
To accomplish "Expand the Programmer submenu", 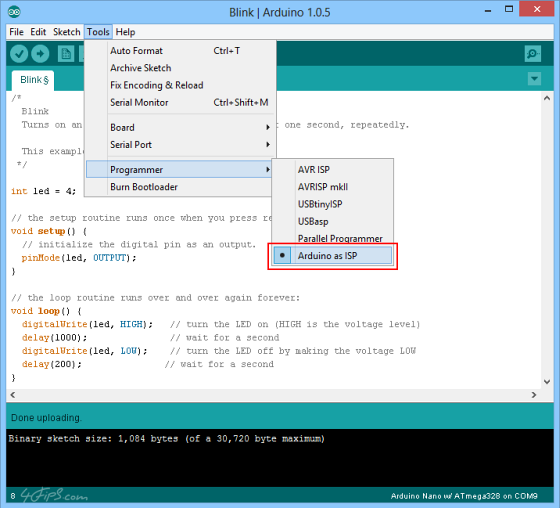I will tap(179, 169).
